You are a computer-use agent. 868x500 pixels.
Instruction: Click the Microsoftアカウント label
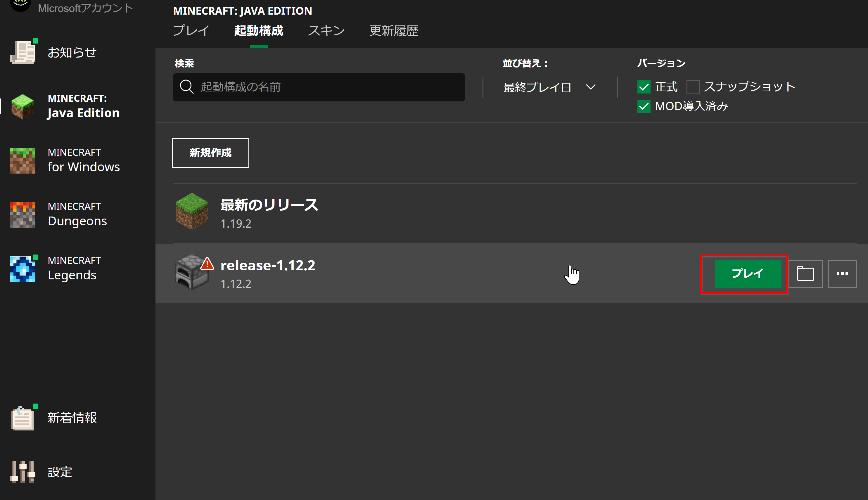click(x=86, y=8)
